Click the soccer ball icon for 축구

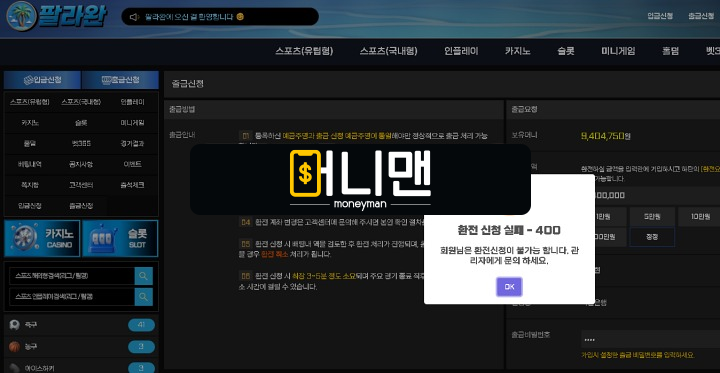point(14,325)
